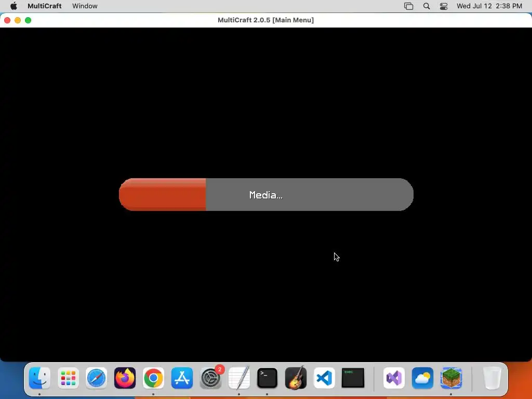
Task: Launch Visual Studio purple icon
Action: point(394,378)
